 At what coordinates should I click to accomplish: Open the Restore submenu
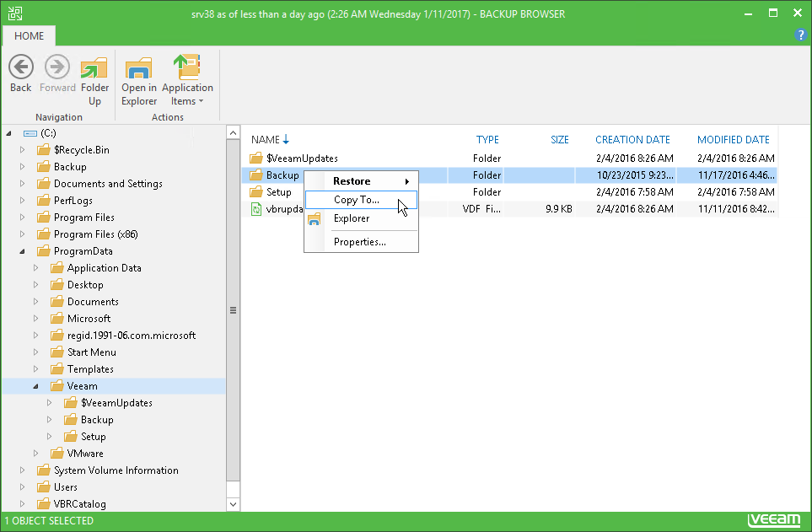(362, 181)
